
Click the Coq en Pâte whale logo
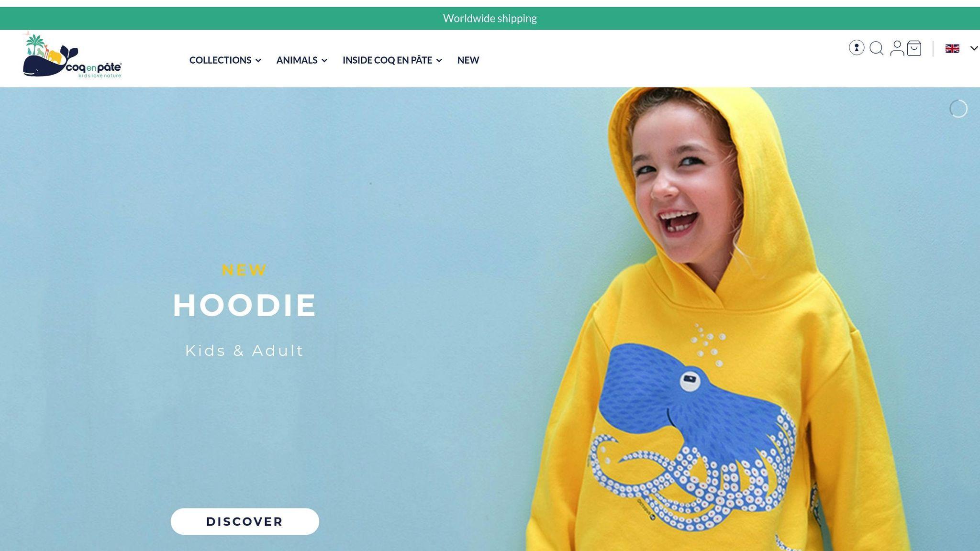(72, 56)
